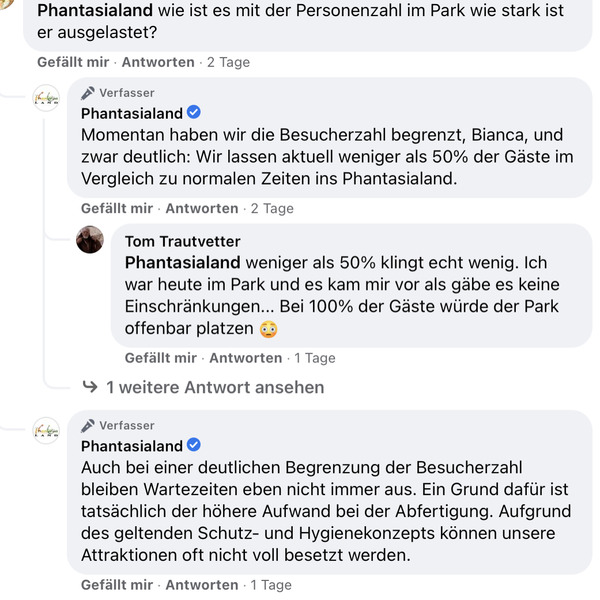
Task: Click the '1 Tag' timestamp under Tom's comment
Action: coord(313,358)
